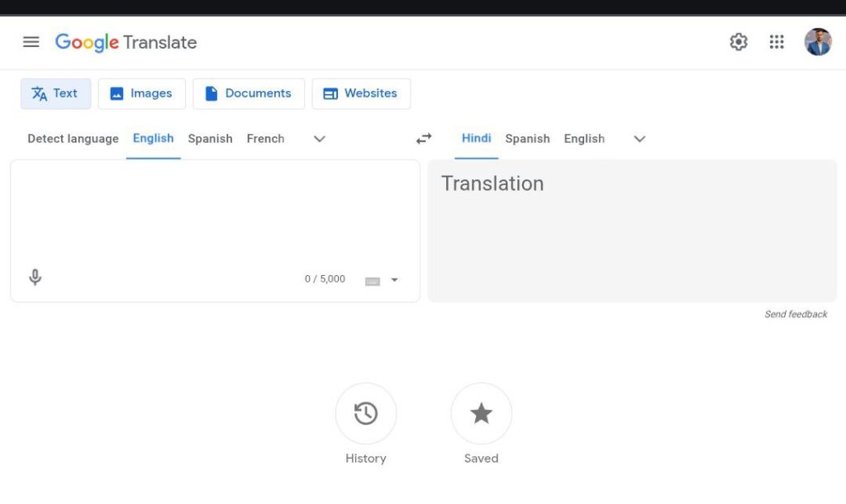Screen dimensions: 846x504
Task: Expand more target languages chevron
Action: 639,139
